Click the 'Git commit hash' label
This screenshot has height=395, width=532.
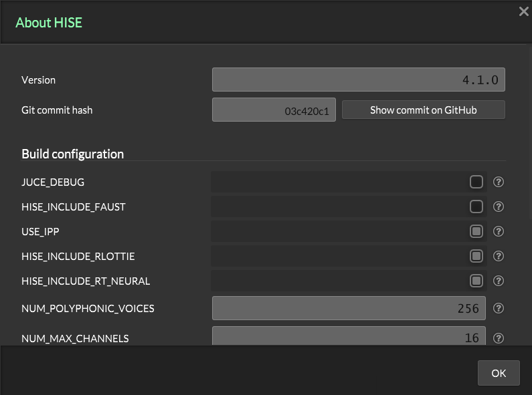point(57,110)
